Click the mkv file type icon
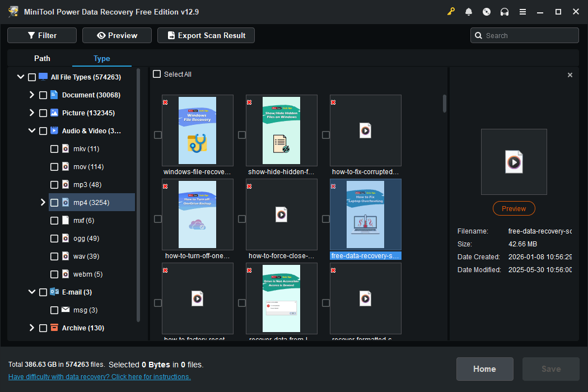The height and width of the screenshot is (392, 588). pos(66,148)
